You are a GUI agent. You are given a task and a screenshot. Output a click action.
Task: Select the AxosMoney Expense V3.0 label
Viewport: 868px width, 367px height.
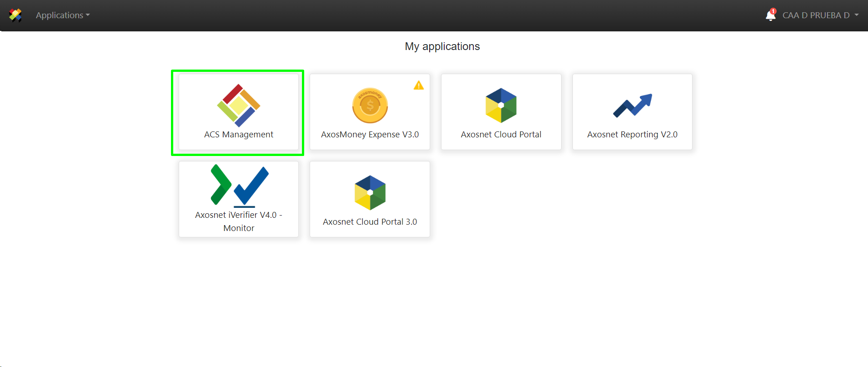tap(370, 135)
